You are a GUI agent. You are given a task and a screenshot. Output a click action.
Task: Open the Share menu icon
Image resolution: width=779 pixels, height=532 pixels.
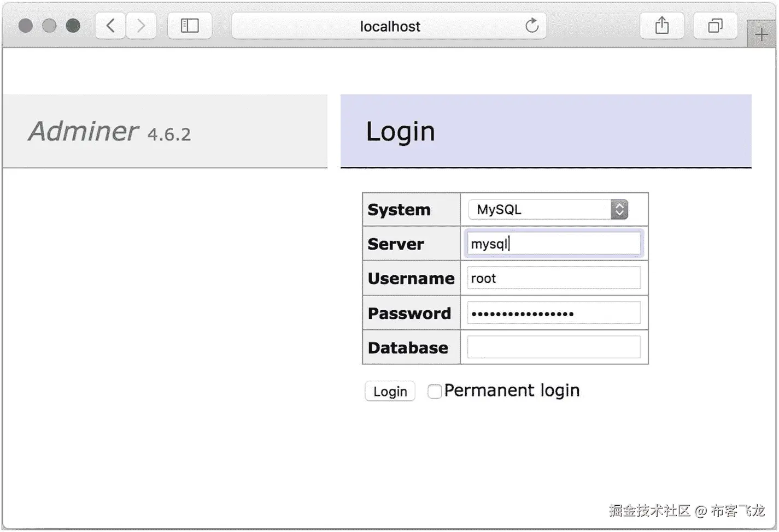662,26
